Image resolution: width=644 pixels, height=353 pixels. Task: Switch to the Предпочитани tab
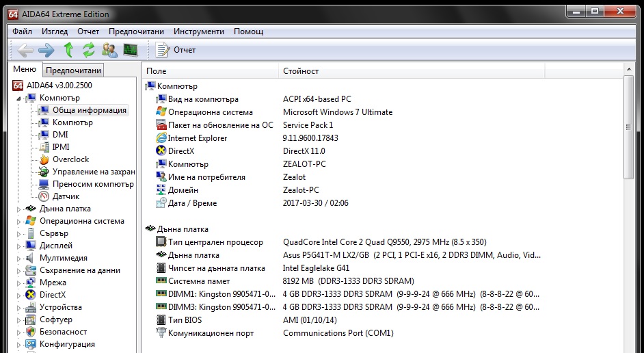point(74,70)
